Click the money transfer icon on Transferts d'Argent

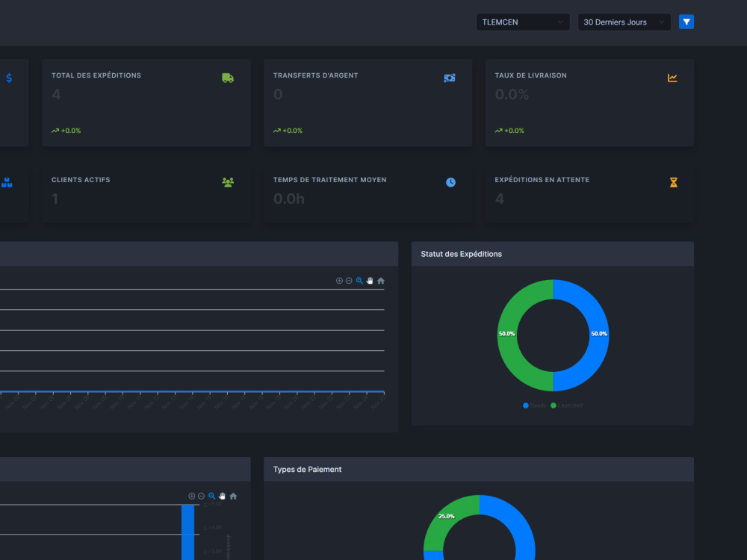pos(449,78)
